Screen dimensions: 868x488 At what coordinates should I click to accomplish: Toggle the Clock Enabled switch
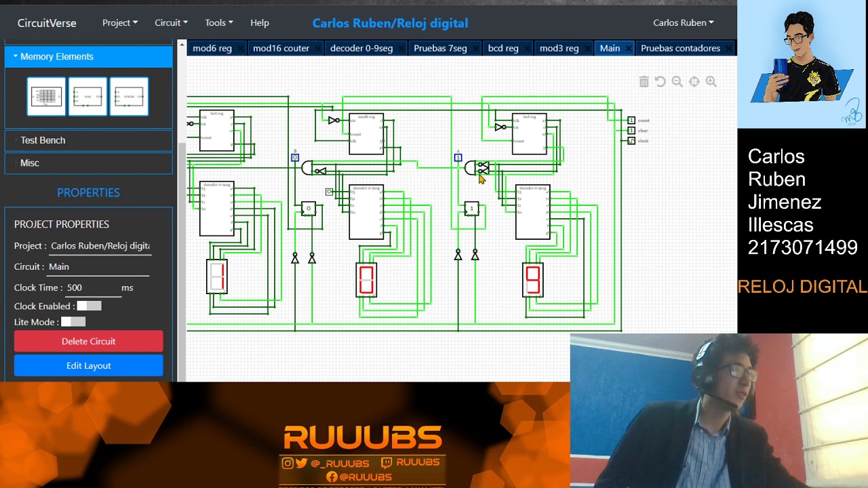[x=89, y=306]
